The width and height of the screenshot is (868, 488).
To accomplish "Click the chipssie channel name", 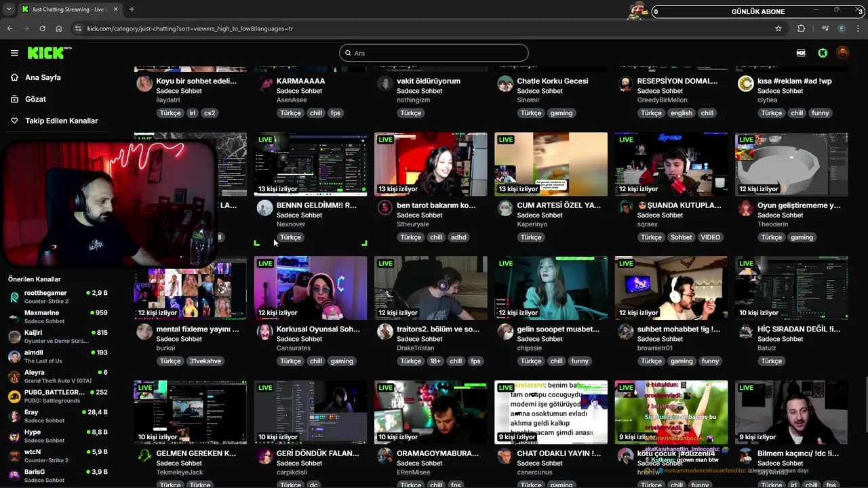I will pos(529,348).
